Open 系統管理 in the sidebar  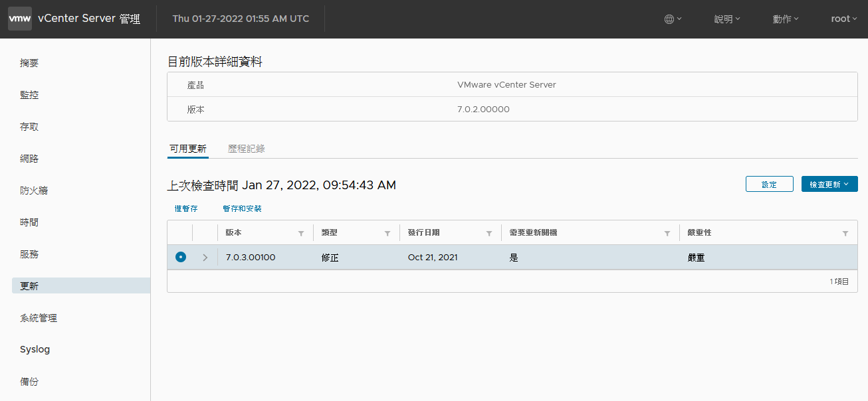(x=39, y=318)
